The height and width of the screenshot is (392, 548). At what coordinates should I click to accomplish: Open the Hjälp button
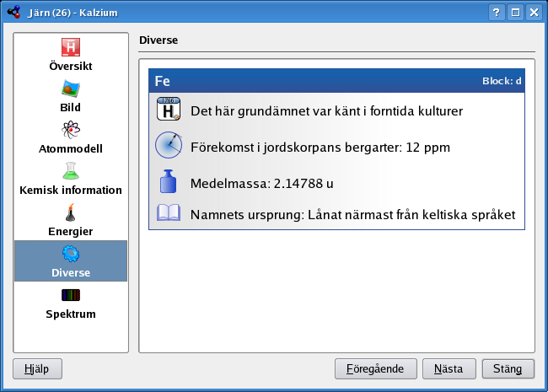click(37, 368)
